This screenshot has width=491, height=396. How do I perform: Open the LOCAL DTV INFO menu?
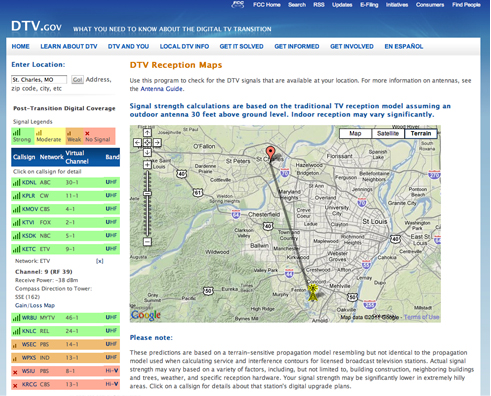click(184, 46)
